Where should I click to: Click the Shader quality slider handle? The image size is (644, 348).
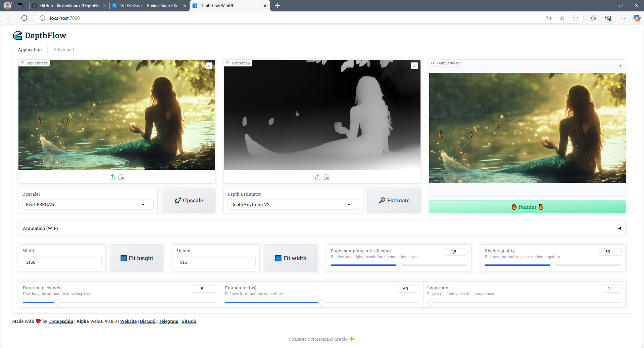(553, 265)
